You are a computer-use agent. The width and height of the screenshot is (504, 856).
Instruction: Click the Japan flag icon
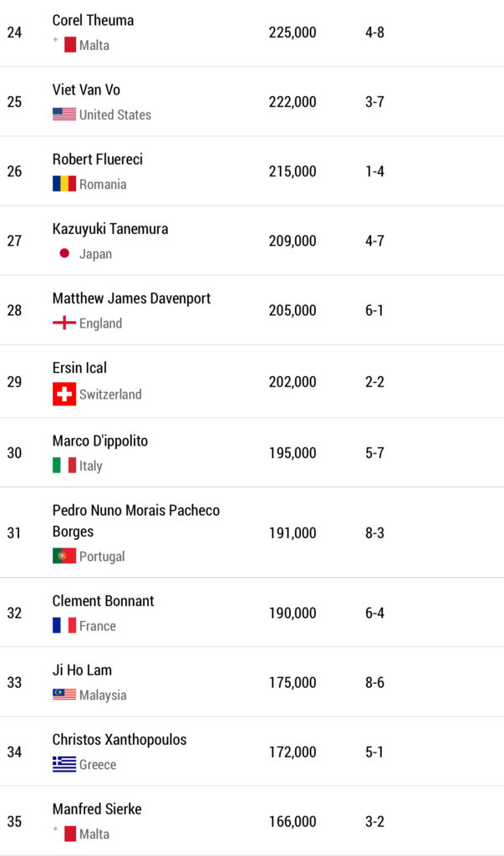point(64,253)
